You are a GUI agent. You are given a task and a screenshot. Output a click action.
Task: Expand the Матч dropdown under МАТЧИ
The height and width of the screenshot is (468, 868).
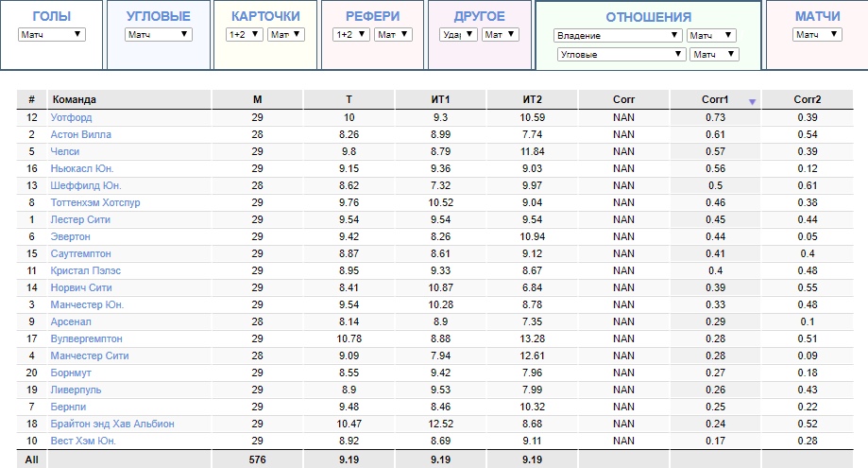(818, 35)
